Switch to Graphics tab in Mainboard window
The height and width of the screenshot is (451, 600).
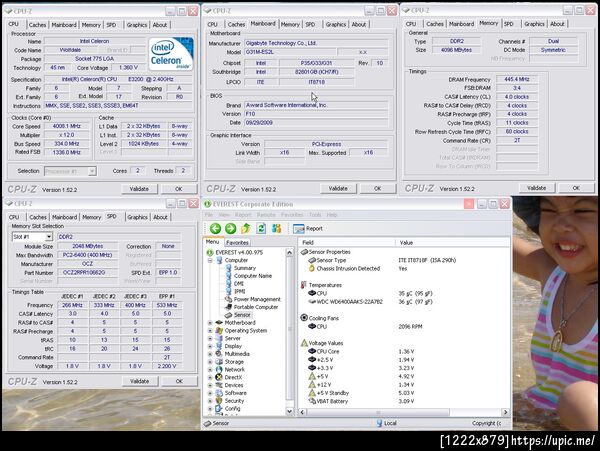[x=336, y=24]
